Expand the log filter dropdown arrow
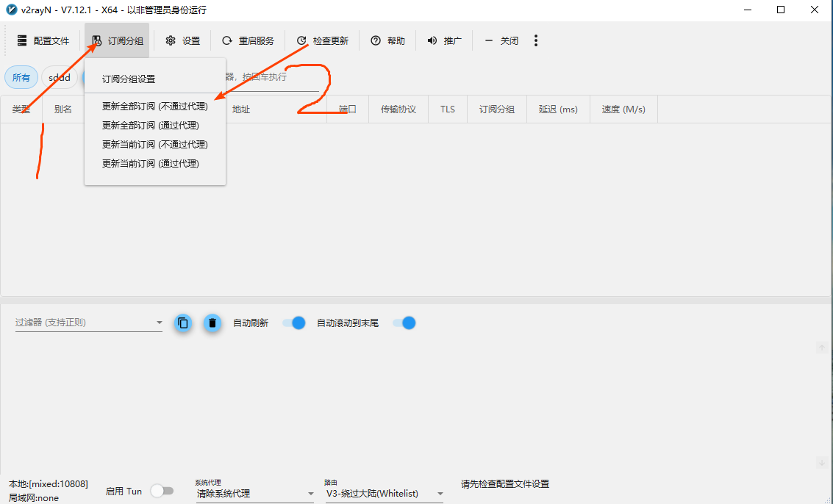 pyautogui.click(x=159, y=323)
